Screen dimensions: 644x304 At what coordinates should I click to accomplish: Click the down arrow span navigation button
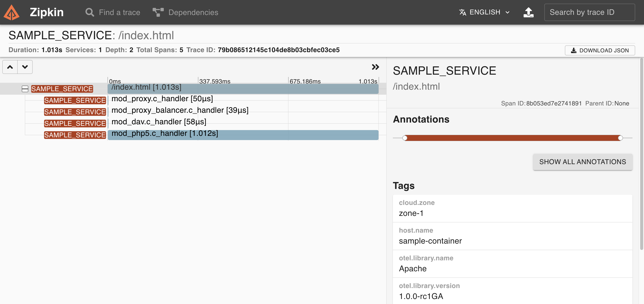(x=25, y=67)
